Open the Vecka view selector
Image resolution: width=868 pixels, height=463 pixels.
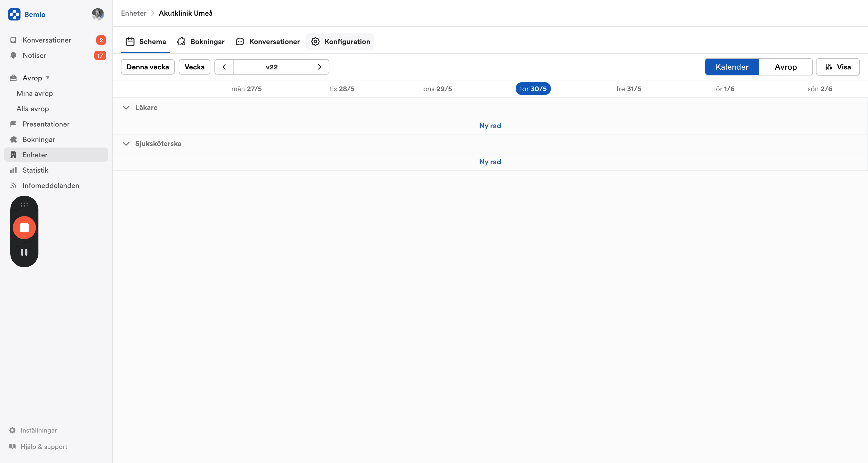194,67
